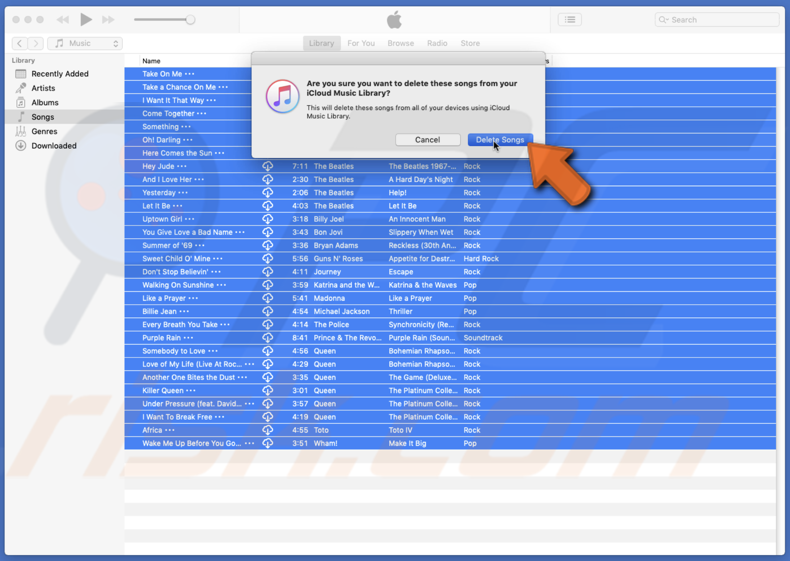Click cloud icon for Wake Me Up Before You Go
The height and width of the screenshot is (561, 790).
(x=268, y=443)
